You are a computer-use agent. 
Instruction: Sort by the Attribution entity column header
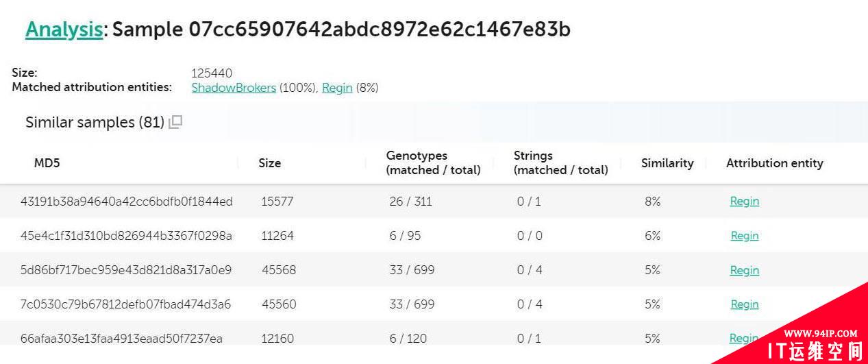[775, 163]
